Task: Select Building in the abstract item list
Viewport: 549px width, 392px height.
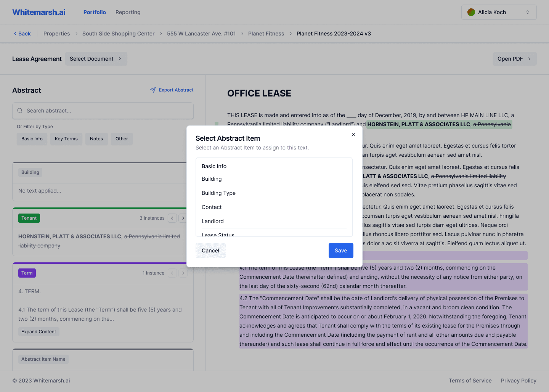Action: pyautogui.click(x=274, y=179)
